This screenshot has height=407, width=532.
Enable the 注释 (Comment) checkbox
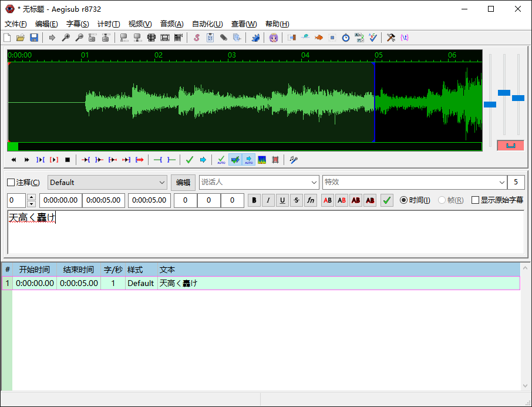click(x=11, y=183)
